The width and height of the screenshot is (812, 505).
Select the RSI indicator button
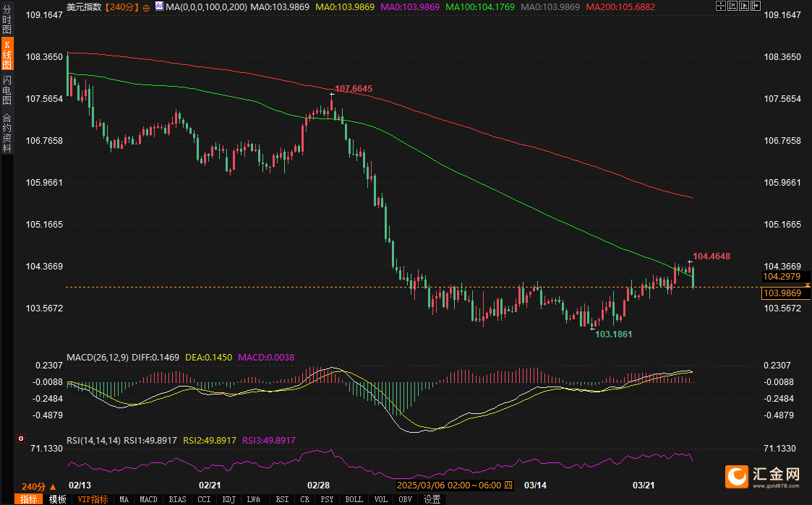coord(282,499)
